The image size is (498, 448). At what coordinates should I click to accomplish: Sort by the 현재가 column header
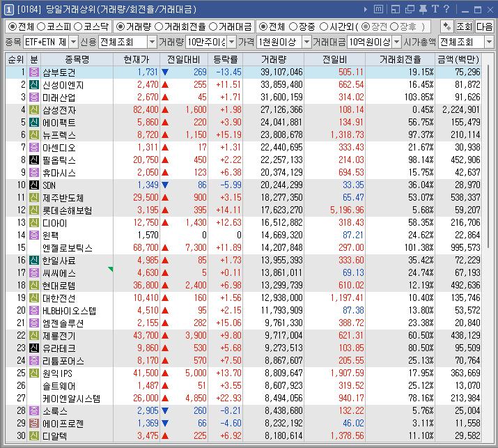(137, 59)
